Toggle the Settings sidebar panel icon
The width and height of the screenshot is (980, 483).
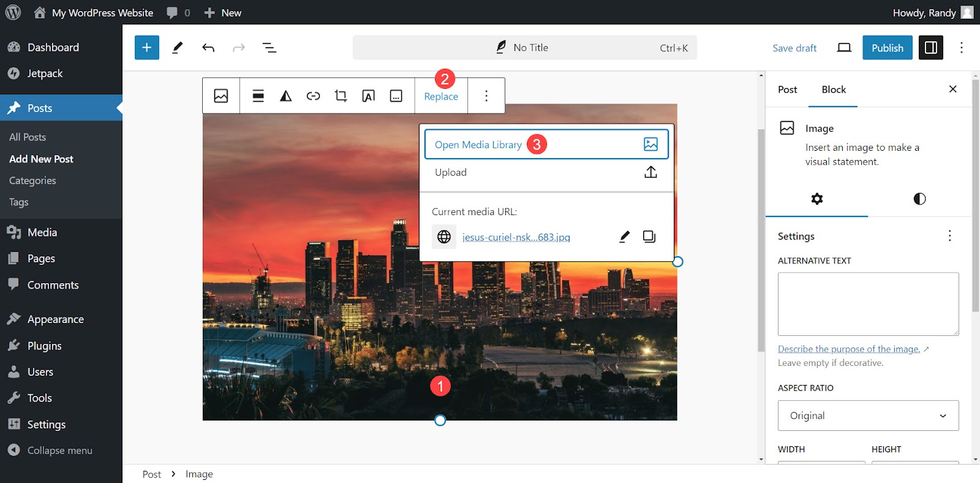click(931, 48)
